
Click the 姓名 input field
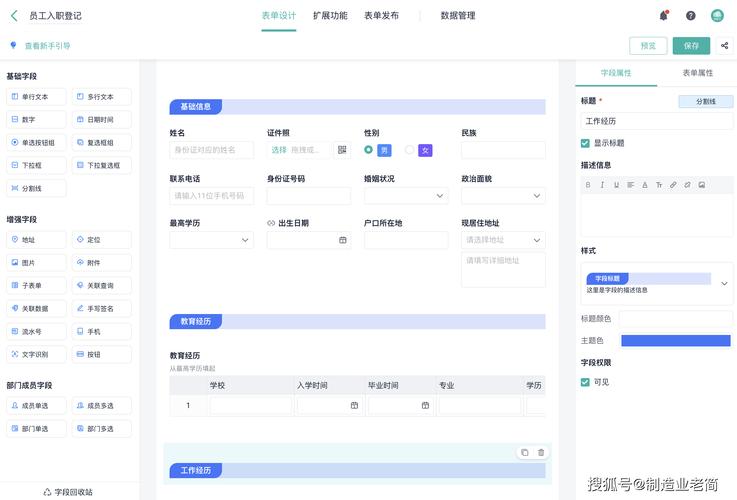coord(212,150)
